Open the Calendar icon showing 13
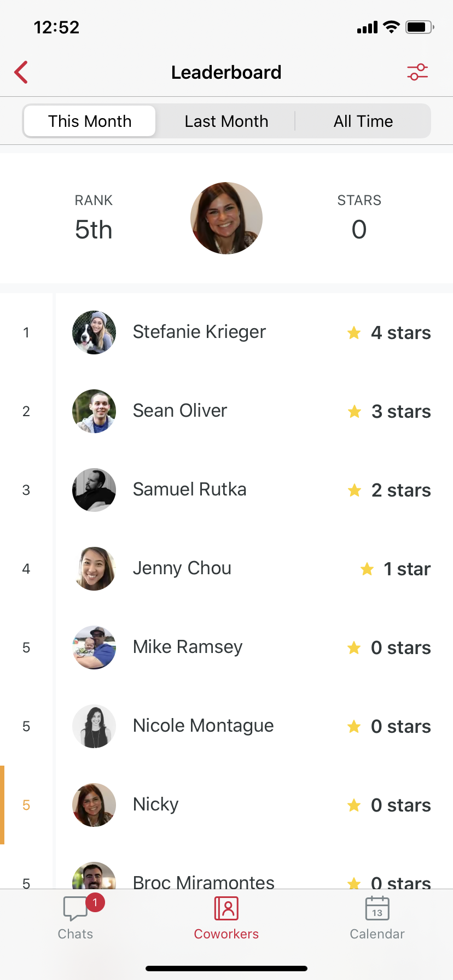Viewport: 453px width, 980px height. pyautogui.click(x=377, y=909)
